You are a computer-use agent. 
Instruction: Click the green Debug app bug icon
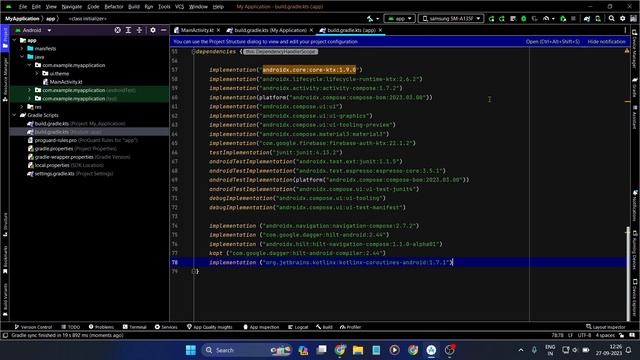click(524, 19)
